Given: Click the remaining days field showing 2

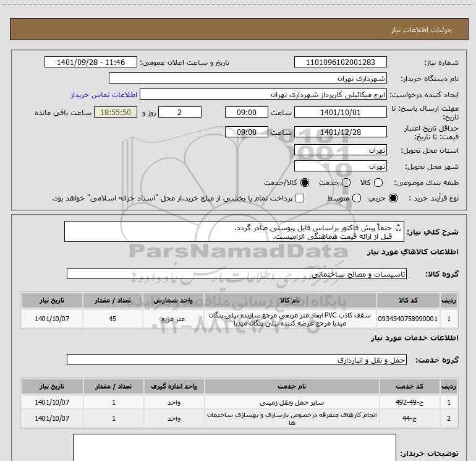Looking at the screenshot, I should tap(180, 112).
